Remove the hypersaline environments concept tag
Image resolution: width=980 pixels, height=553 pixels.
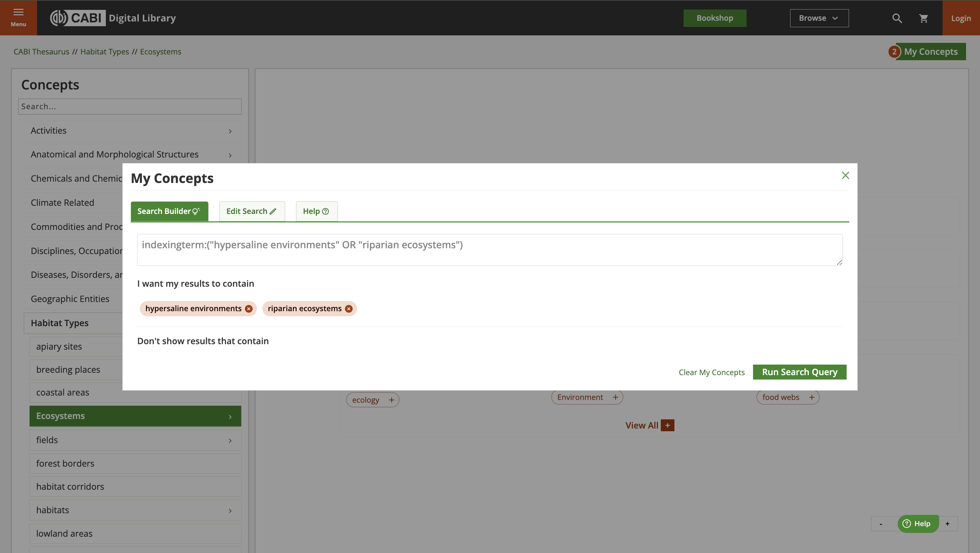248,308
